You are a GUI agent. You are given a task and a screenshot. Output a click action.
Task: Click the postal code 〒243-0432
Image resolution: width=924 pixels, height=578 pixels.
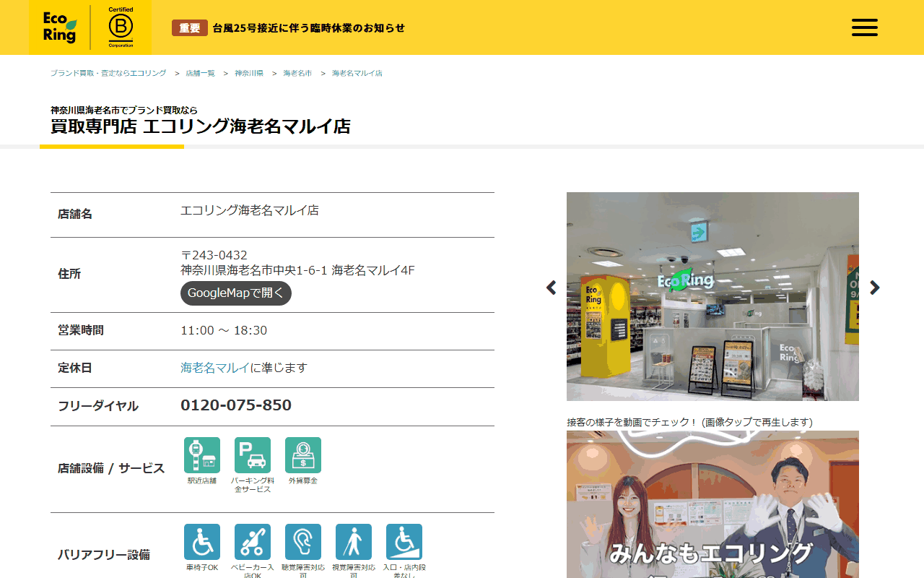[214, 255]
